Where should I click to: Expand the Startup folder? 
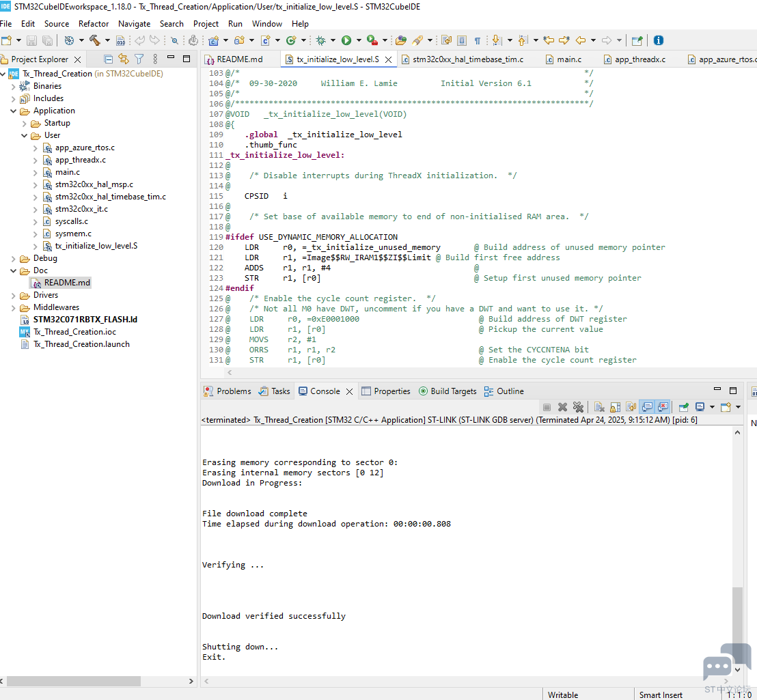click(x=24, y=124)
